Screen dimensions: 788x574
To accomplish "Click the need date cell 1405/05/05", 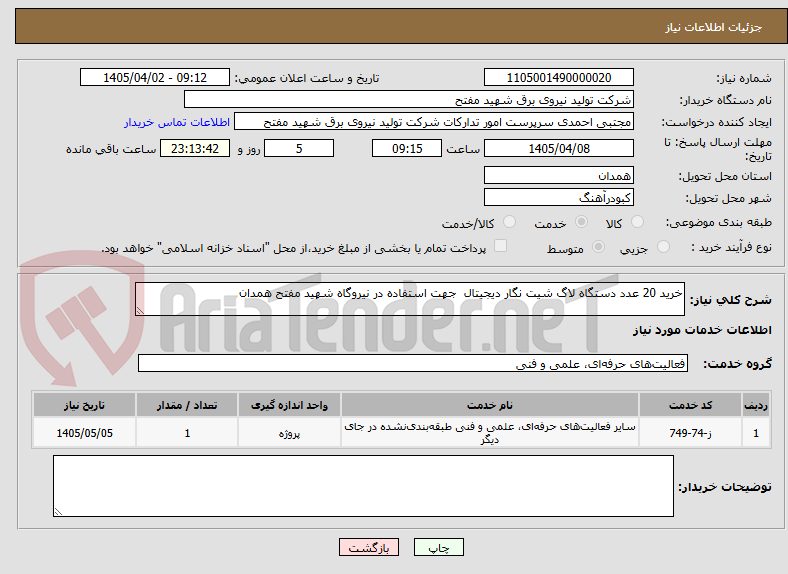I will pyautogui.click(x=84, y=433).
